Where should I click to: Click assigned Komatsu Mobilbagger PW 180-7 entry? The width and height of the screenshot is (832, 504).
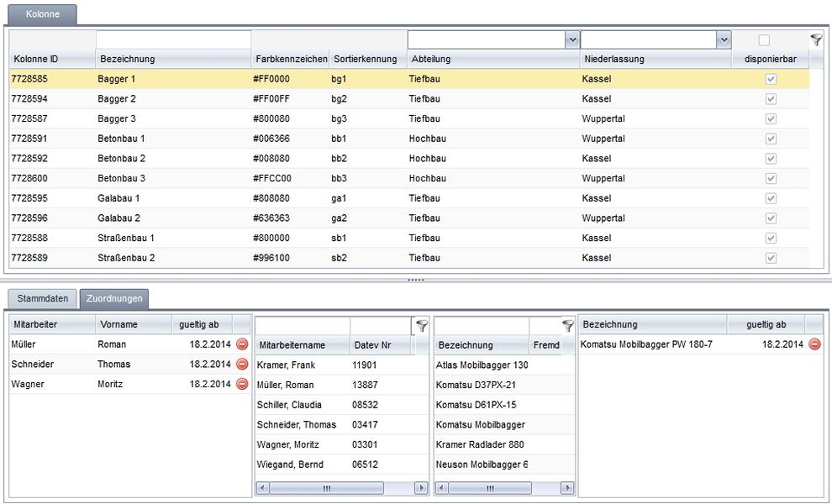[646, 344]
